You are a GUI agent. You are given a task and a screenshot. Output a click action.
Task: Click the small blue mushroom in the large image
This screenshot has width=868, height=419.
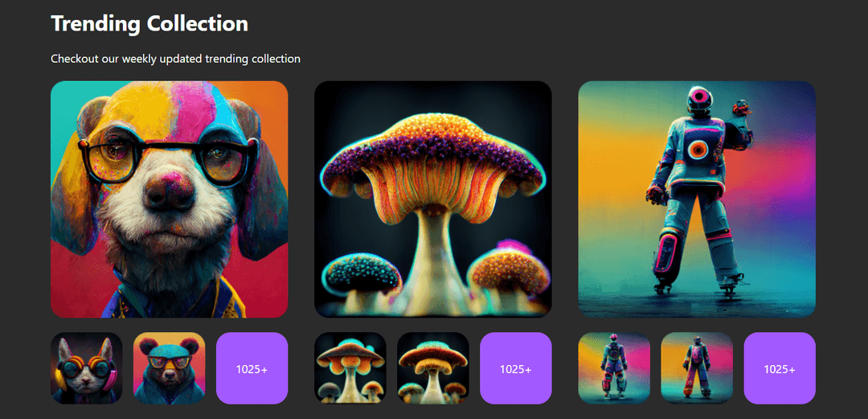pyautogui.click(x=366, y=273)
